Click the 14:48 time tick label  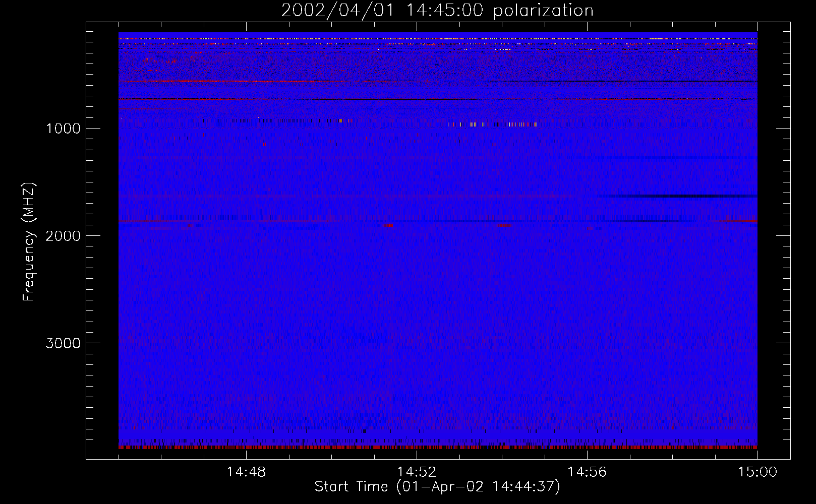tap(246, 472)
